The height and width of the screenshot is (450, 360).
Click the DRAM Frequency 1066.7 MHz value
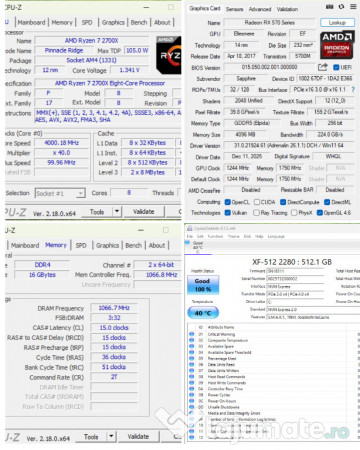click(114, 308)
